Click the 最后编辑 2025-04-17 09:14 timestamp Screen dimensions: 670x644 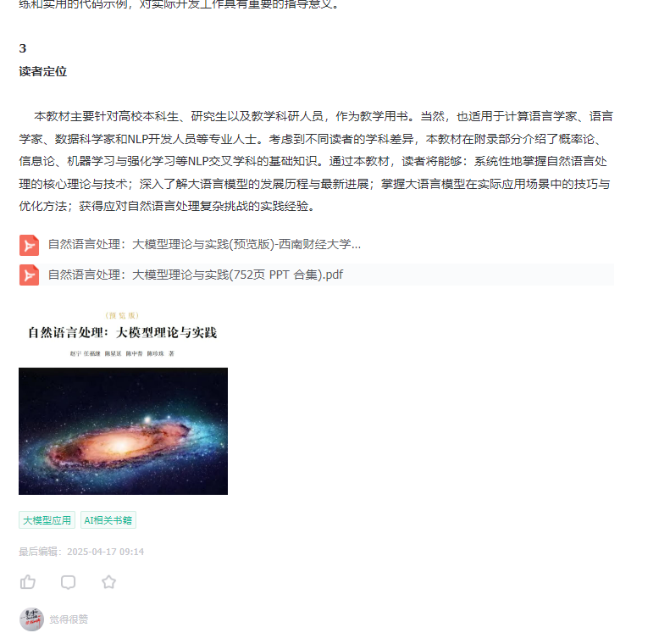(81, 552)
